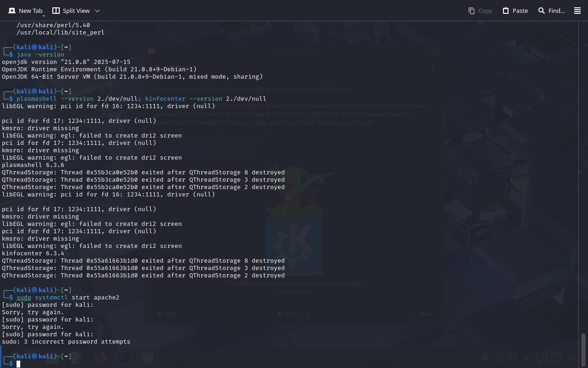
Task: Open the taskbar clock showing 1:16 PM
Action: tap(548, 358)
